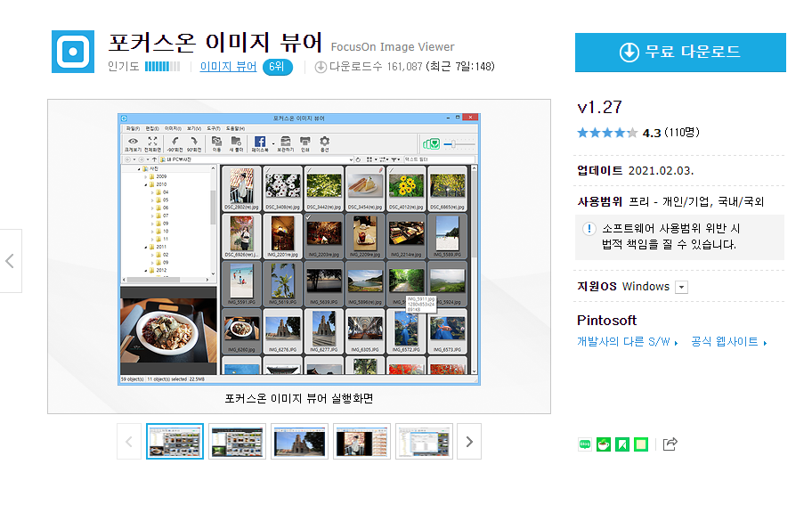Select the cathedral fullscreen screenshot thumbnail
The width and height of the screenshot is (812, 505).
pos(299,441)
